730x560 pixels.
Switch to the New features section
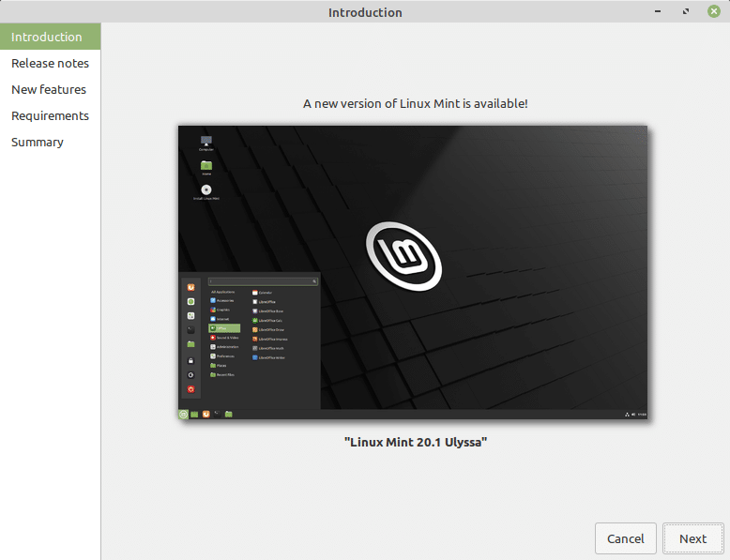pyautogui.click(x=49, y=89)
